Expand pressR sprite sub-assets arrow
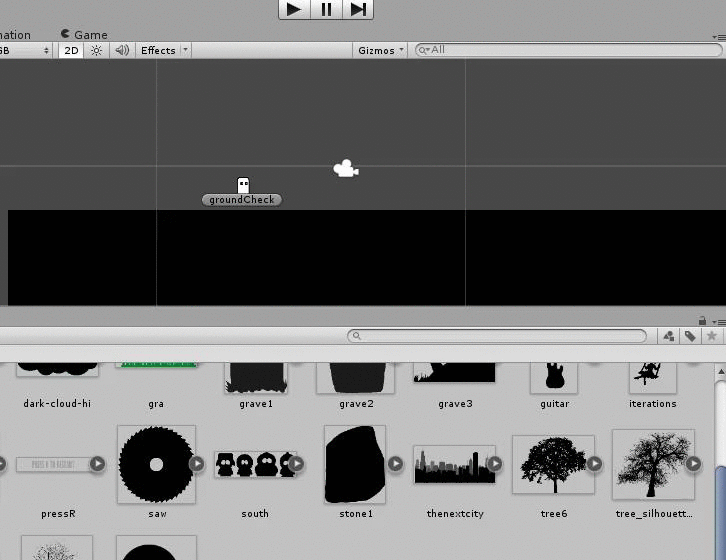726x560 pixels. pos(97,464)
